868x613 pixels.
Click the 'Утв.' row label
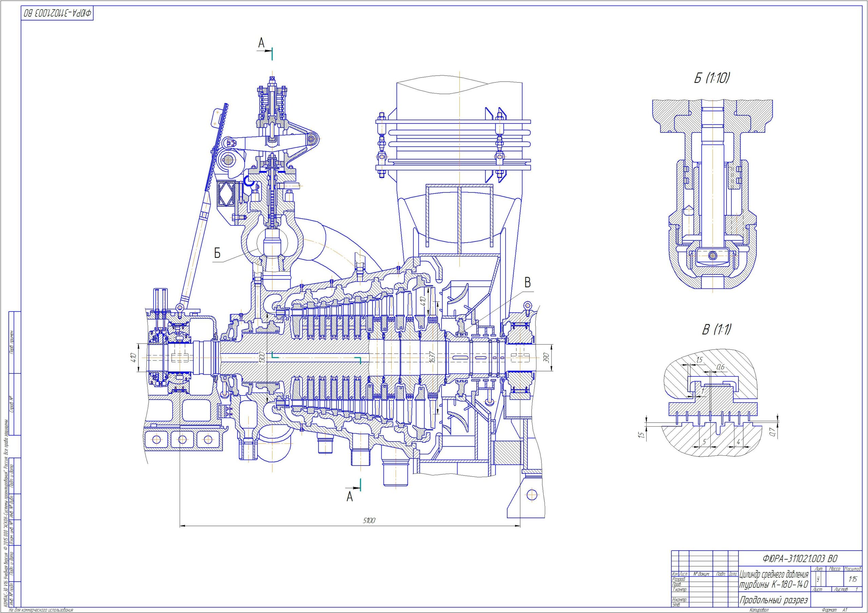pyautogui.click(x=676, y=605)
